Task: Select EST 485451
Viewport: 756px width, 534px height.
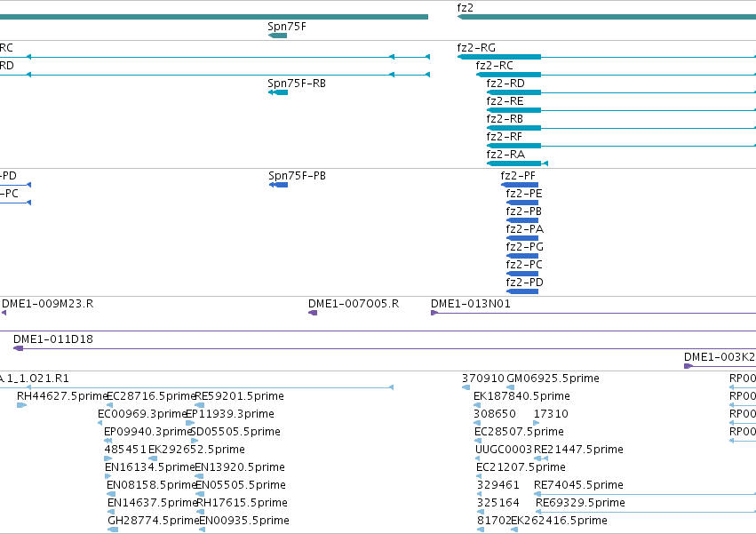Action: (x=108, y=458)
